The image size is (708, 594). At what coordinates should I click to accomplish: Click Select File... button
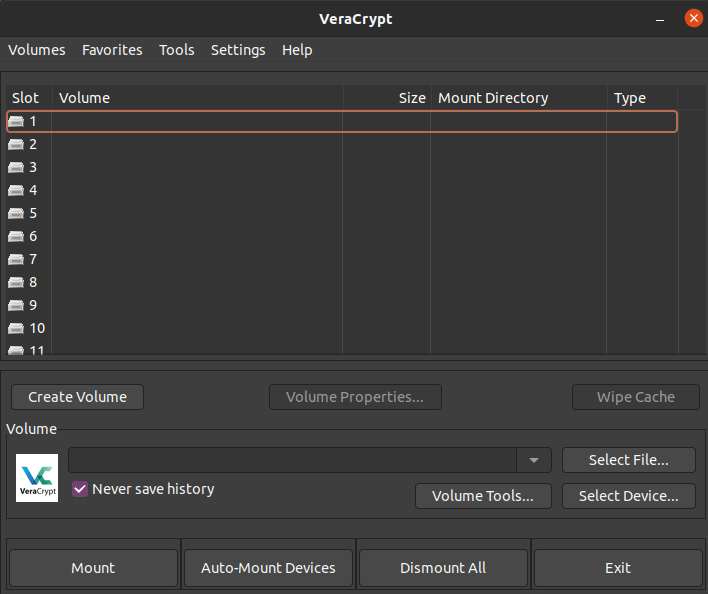[629, 460]
